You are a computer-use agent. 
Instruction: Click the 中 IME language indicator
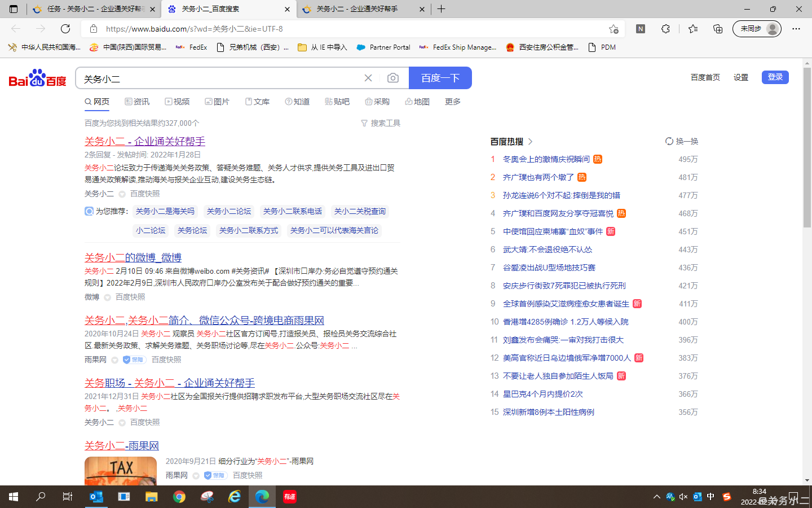click(710, 497)
